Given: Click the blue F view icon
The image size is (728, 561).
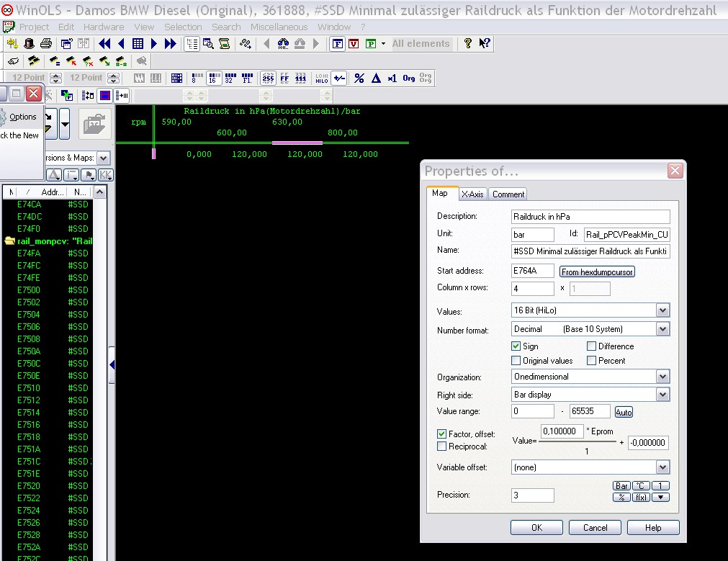Looking at the screenshot, I should (338, 44).
